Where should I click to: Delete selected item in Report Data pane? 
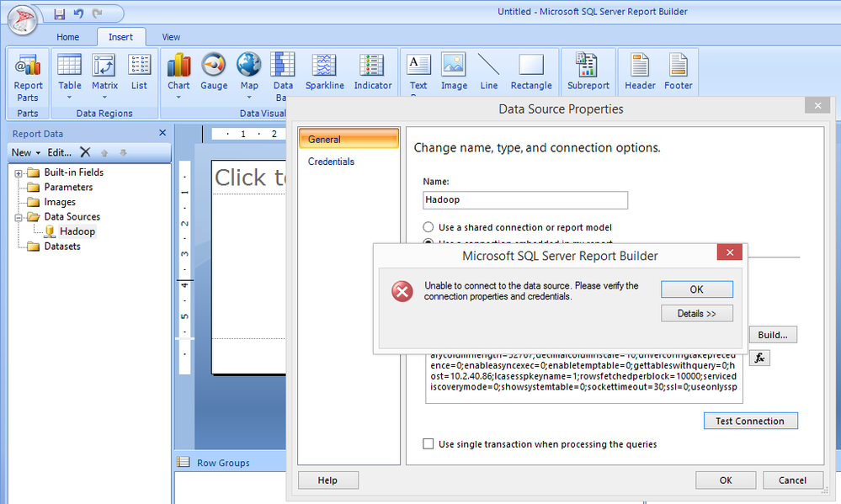[85, 152]
